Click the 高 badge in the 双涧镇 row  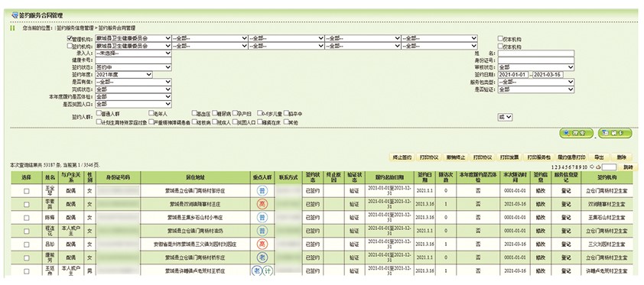(262, 204)
